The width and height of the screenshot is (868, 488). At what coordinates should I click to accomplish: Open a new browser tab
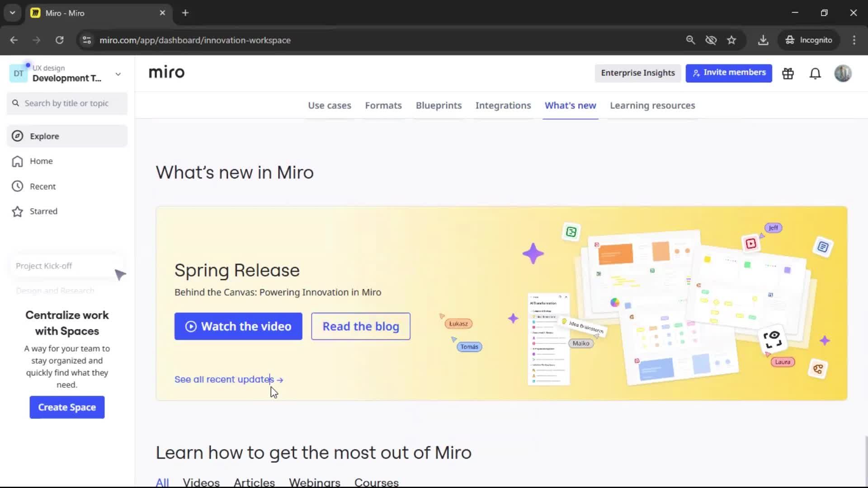tap(185, 13)
